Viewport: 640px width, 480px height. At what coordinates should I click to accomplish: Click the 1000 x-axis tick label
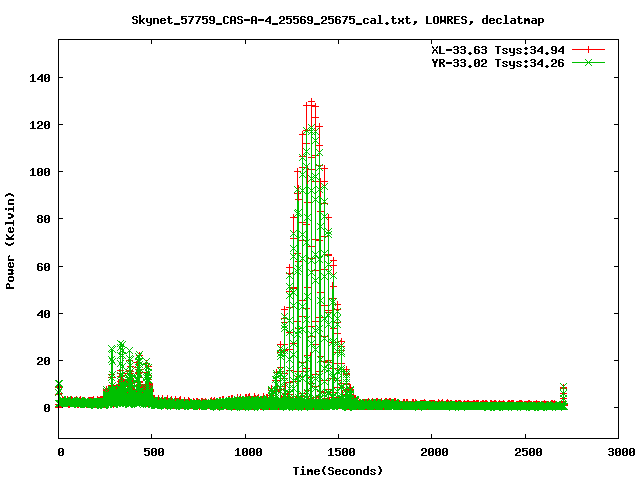pyautogui.click(x=248, y=452)
